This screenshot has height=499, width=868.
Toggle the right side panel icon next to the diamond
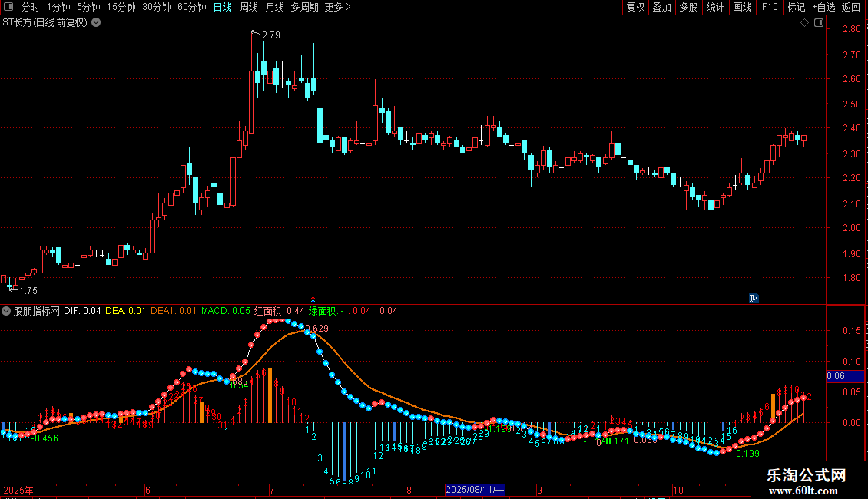(819, 23)
